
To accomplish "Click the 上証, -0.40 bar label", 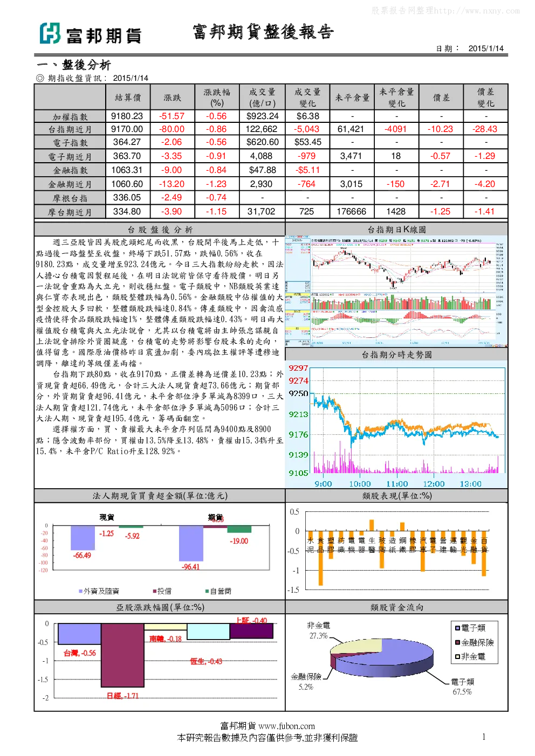I will click(x=251, y=621).
